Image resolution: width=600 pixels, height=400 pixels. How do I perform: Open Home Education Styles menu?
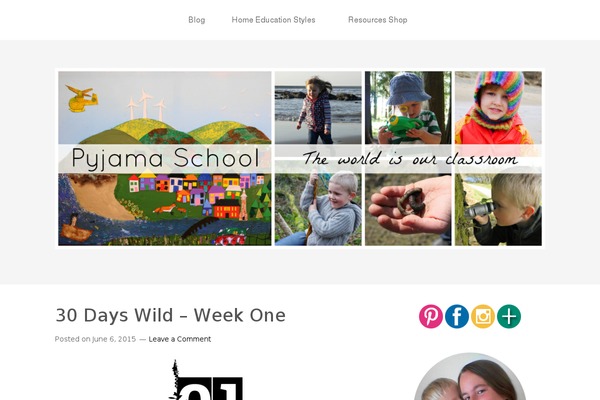[273, 20]
